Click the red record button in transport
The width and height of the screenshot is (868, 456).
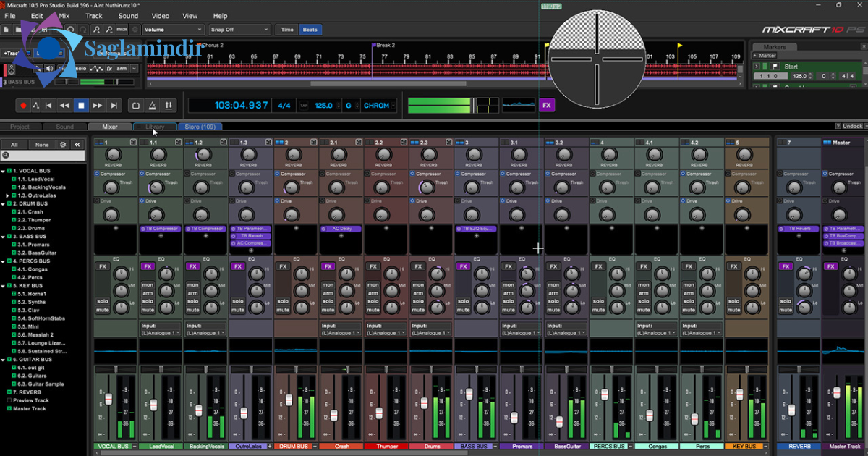pos(23,106)
